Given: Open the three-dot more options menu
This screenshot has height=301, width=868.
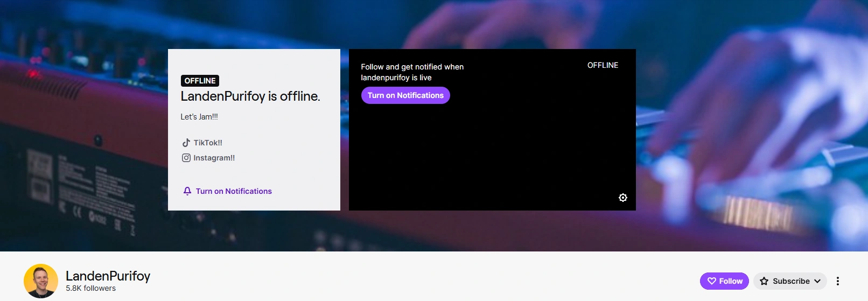Looking at the screenshot, I should tap(838, 281).
